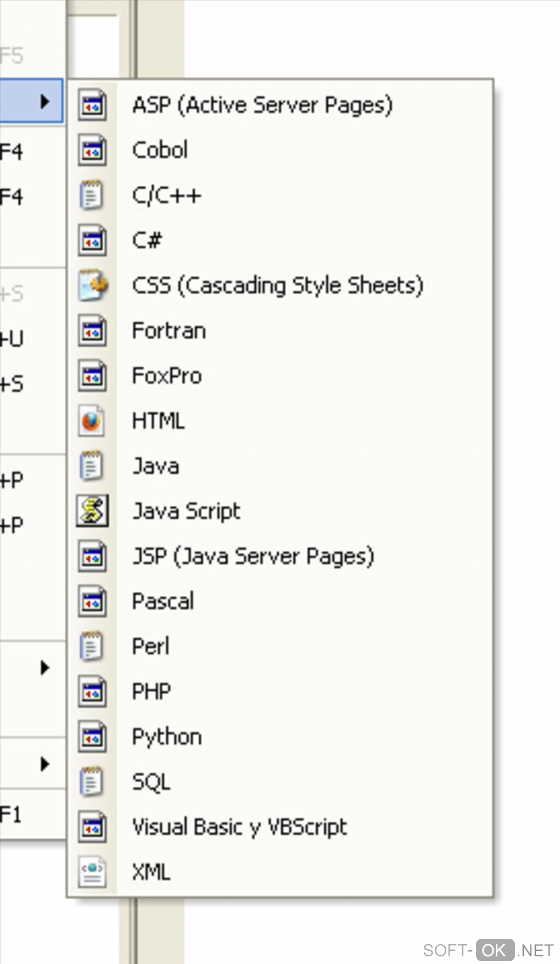Click the notepad icon next to C/C++
The width and height of the screenshot is (560, 964).
(x=92, y=195)
